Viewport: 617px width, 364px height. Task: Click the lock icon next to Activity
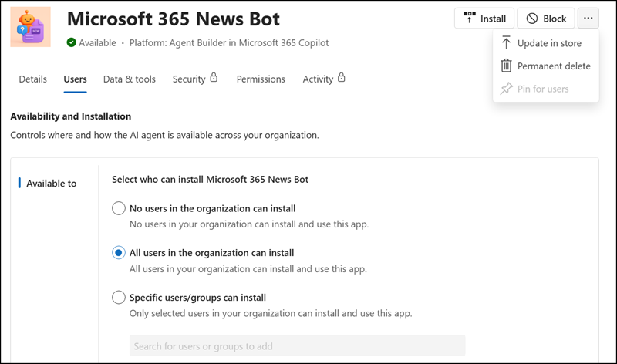(342, 77)
